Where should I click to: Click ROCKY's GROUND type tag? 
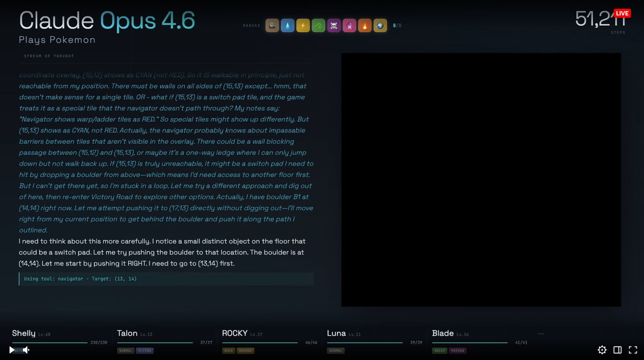point(245,351)
